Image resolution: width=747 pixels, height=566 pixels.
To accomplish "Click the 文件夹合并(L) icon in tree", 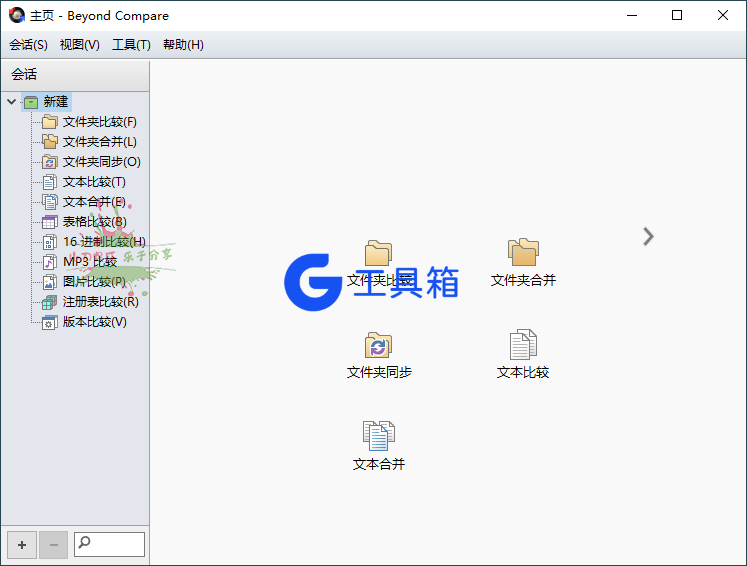I will click(50, 142).
